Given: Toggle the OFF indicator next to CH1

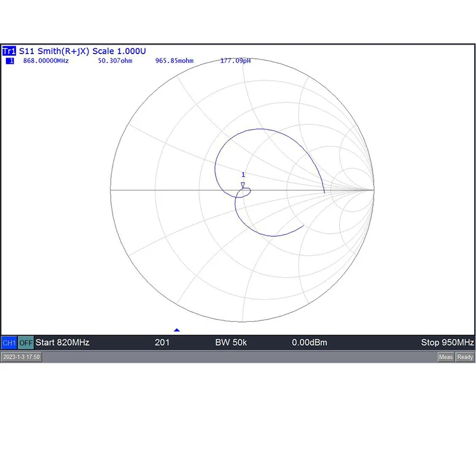Looking at the screenshot, I should pos(25,343).
